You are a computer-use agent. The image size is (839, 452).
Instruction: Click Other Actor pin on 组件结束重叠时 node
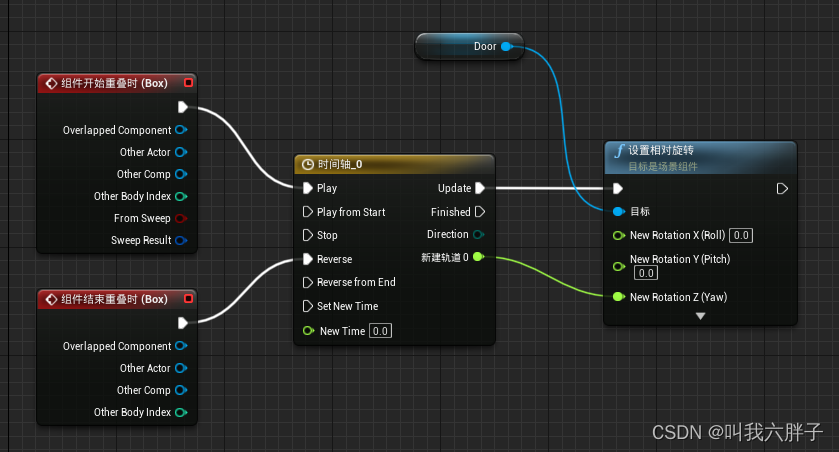(x=181, y=368)
